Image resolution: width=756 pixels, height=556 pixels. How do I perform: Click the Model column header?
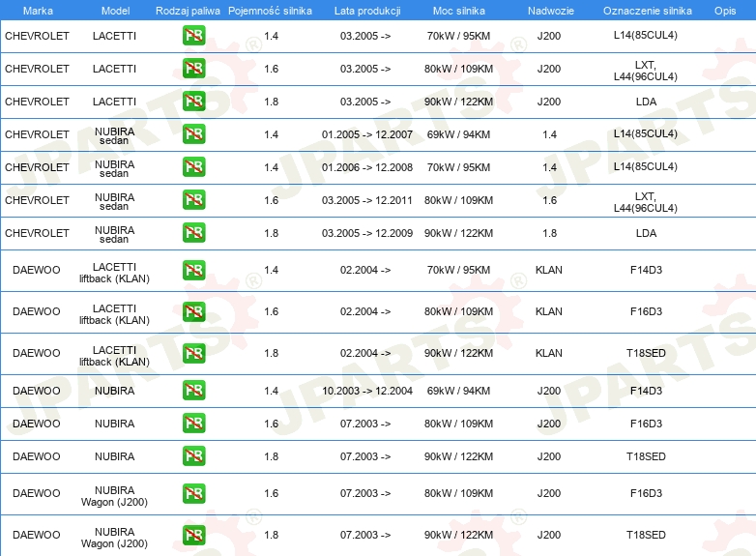[x=115, y=11]
